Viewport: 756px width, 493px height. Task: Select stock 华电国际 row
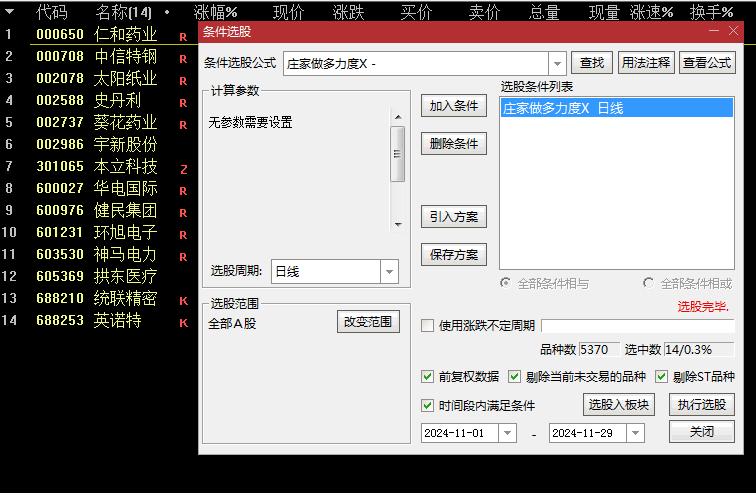(99, 188)
